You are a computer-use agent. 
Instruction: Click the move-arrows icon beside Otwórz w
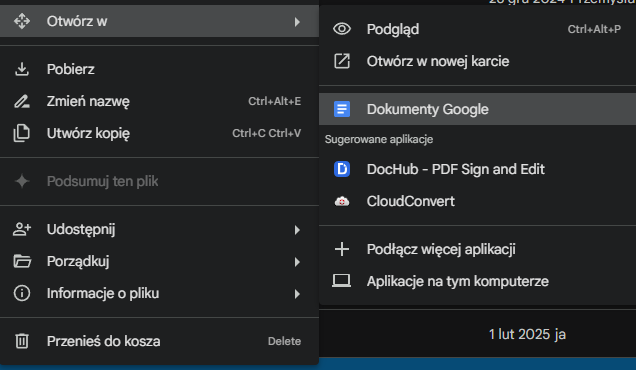pos(22,21)
